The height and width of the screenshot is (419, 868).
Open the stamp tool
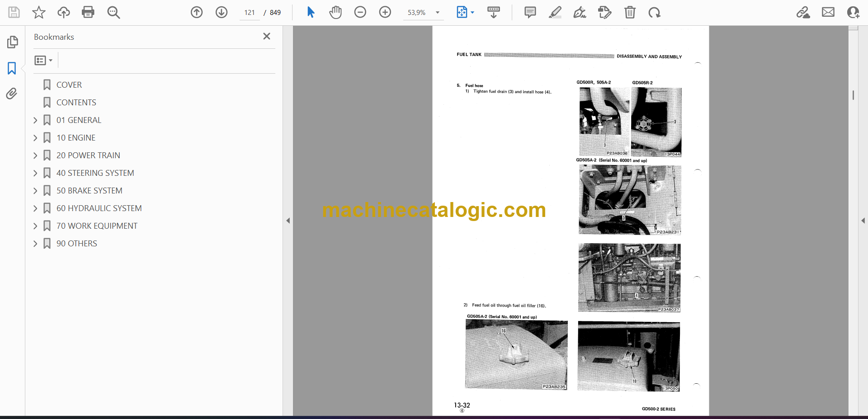pos(605,12)
